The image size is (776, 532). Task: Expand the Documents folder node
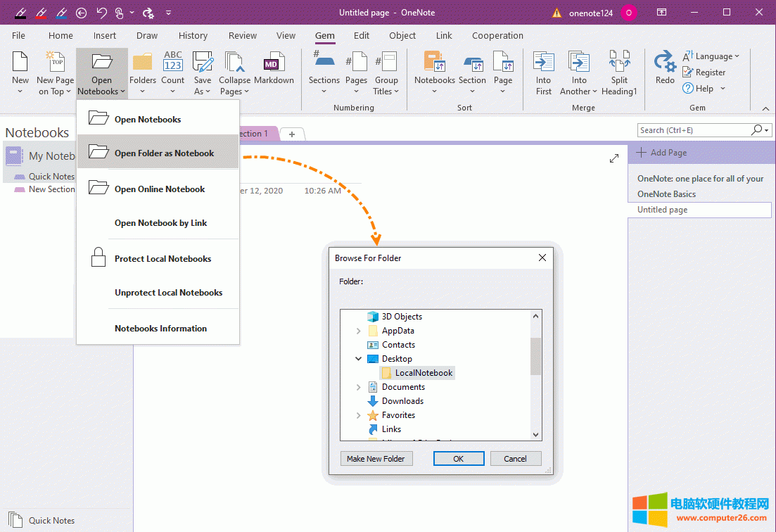[359, 387]
